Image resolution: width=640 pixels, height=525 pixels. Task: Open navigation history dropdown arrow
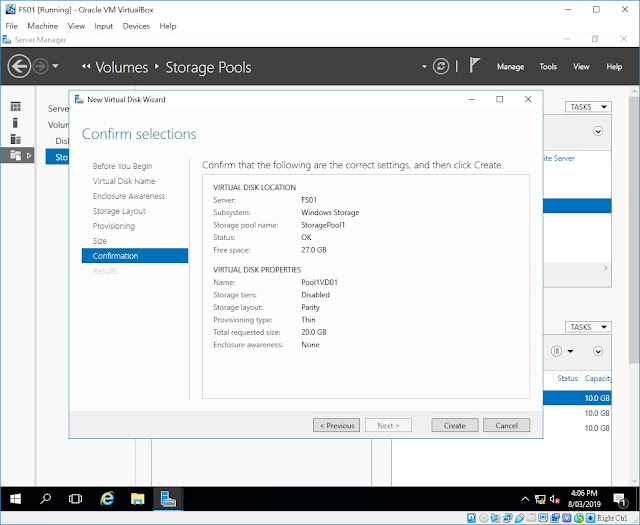pyautogui.click(x=56, y=66)
